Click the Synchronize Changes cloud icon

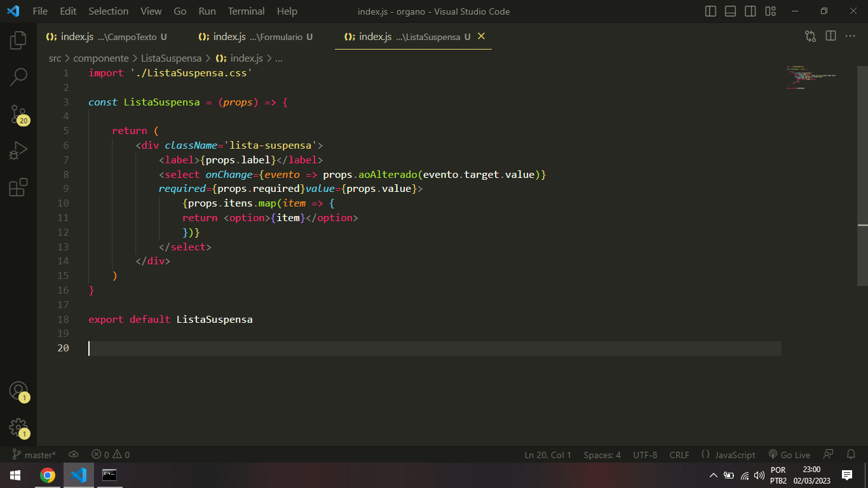(74, 455)
